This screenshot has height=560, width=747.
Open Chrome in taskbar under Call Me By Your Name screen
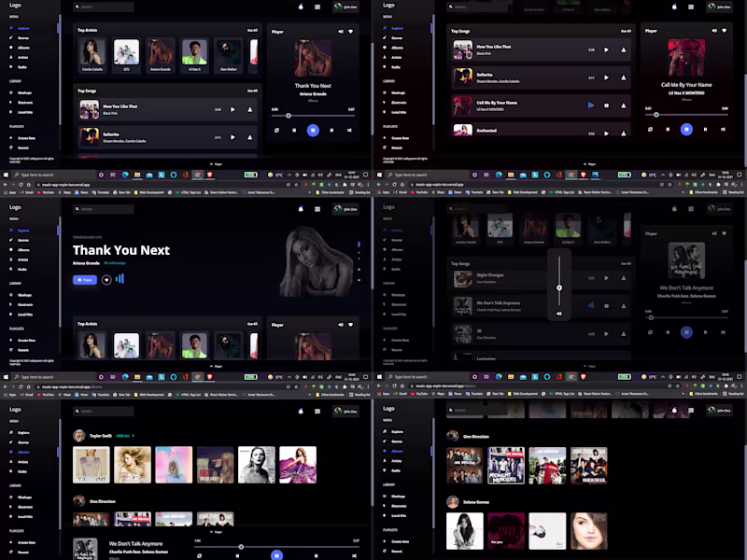[x=571, y=175]
